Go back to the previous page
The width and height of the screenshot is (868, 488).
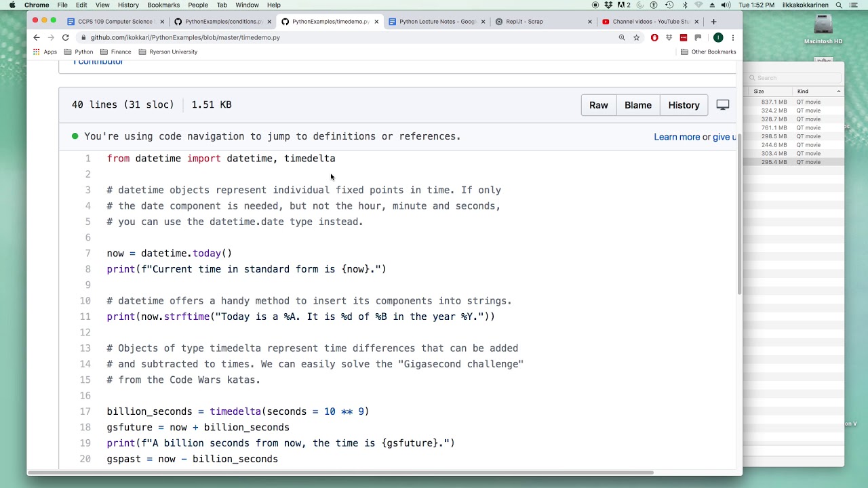[x=37, y=38]
